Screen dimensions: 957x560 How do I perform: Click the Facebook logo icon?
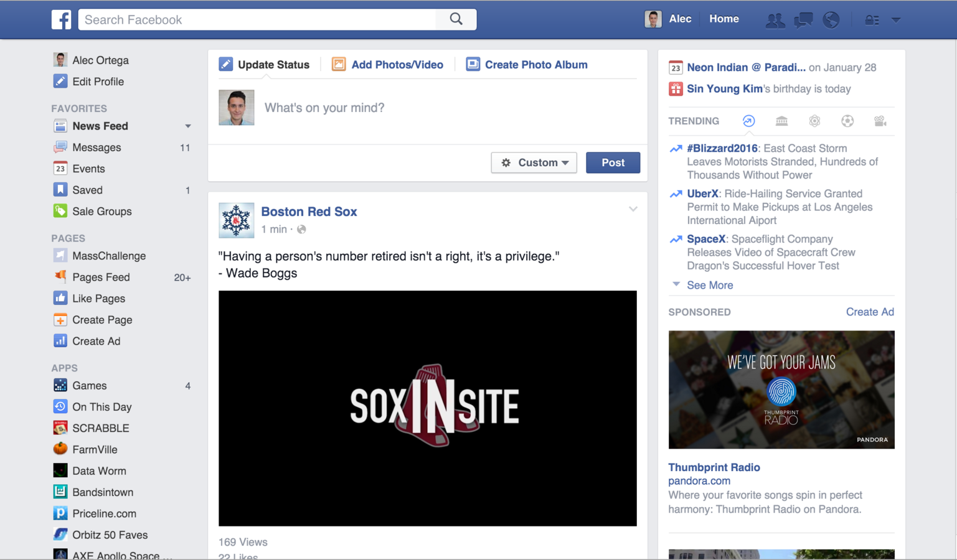(61, 19)
